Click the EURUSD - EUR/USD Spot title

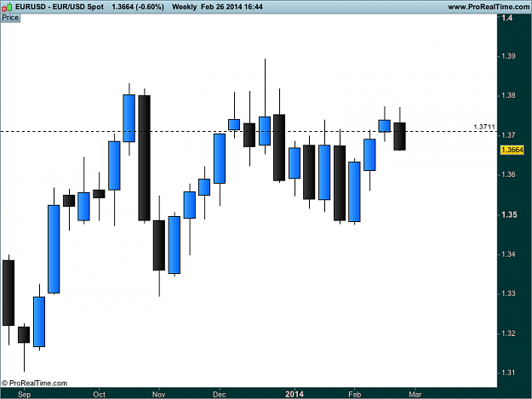(x=60, y=7)
